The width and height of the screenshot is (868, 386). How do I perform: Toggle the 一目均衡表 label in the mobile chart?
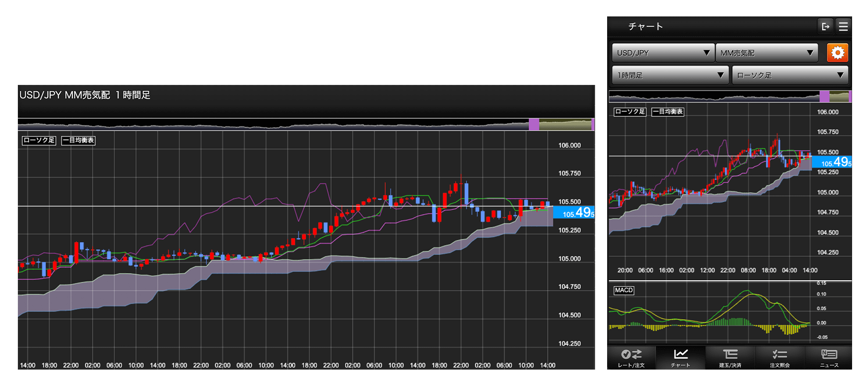(668, 111)
